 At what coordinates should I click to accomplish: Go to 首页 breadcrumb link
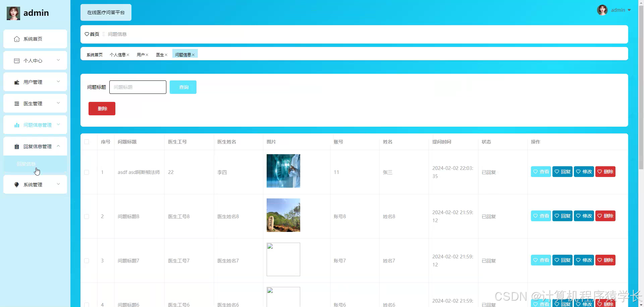[95, 34]
